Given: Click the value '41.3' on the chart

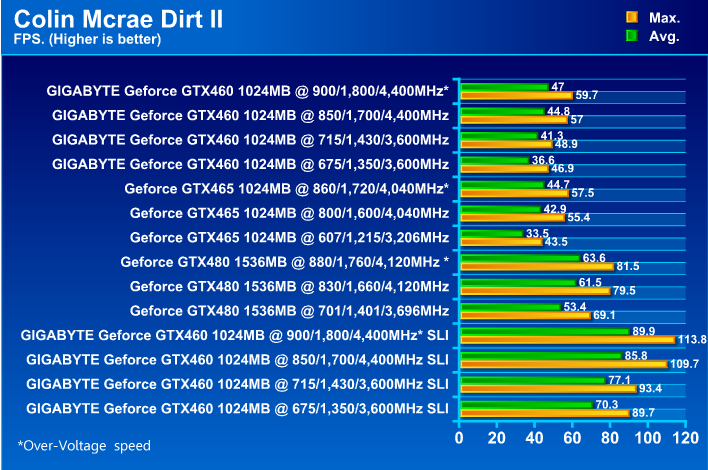Looking at the screenshot, I should pos(552,135).
